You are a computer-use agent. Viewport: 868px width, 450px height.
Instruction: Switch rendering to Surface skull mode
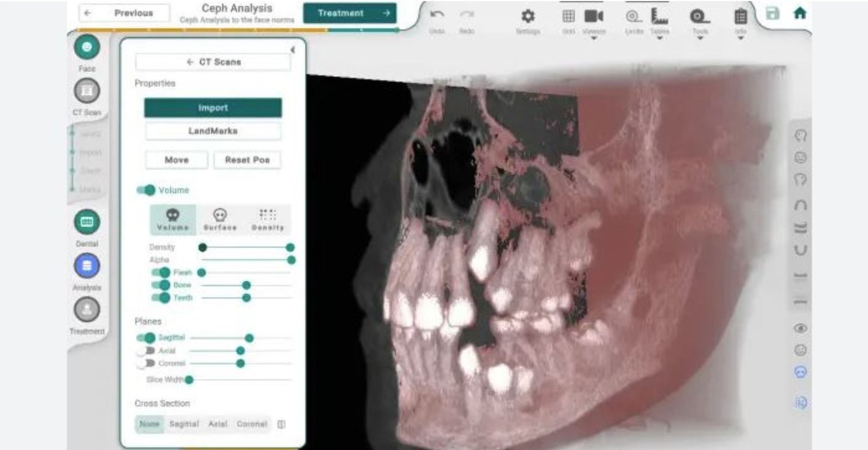(220, 219)
